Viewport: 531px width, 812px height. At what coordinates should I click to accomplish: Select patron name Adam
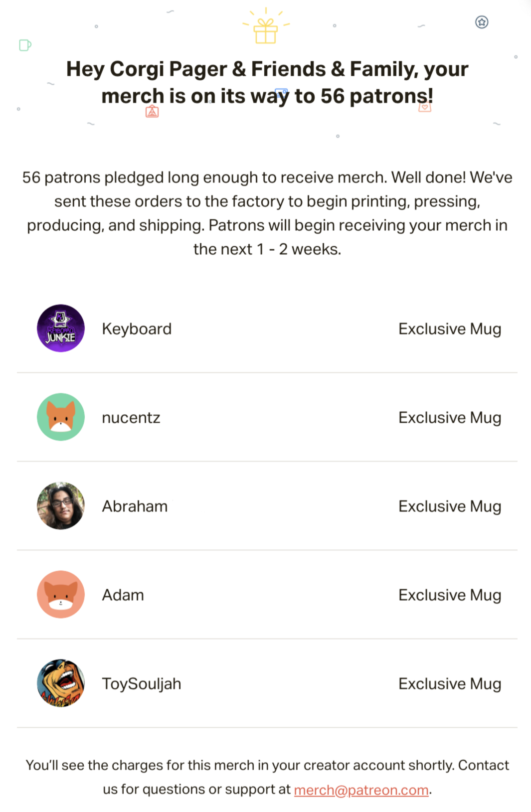pyautogui.click(x=123, y=595)
